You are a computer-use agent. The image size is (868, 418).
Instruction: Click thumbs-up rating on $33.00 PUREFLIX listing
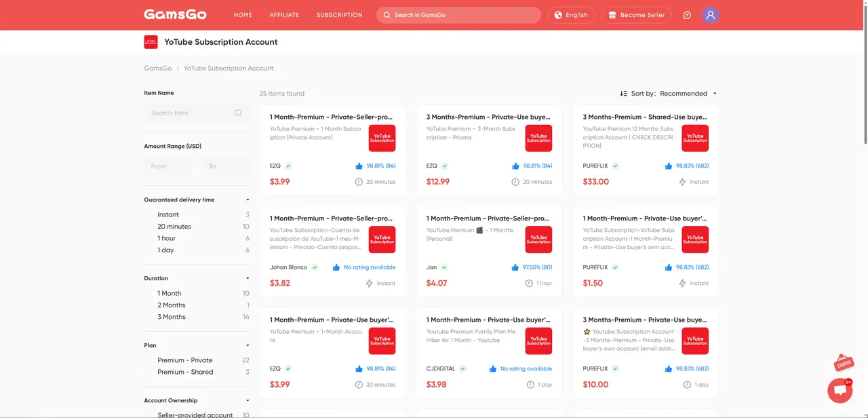pyautogui.click(x=669, y=166)
